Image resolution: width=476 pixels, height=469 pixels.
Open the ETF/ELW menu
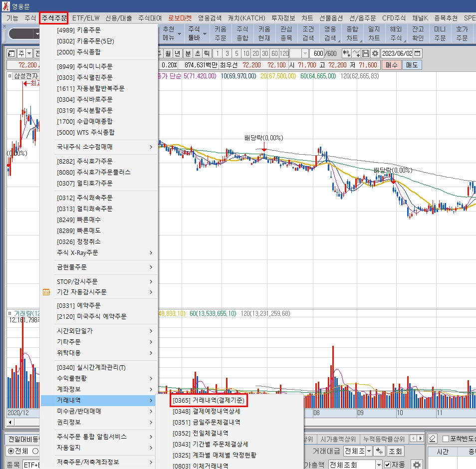86,18
